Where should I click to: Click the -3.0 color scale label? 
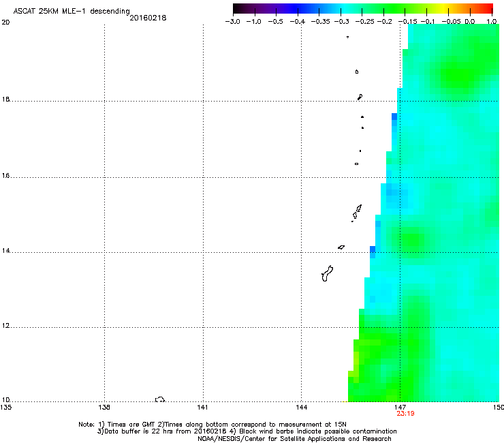coord(232,22)
